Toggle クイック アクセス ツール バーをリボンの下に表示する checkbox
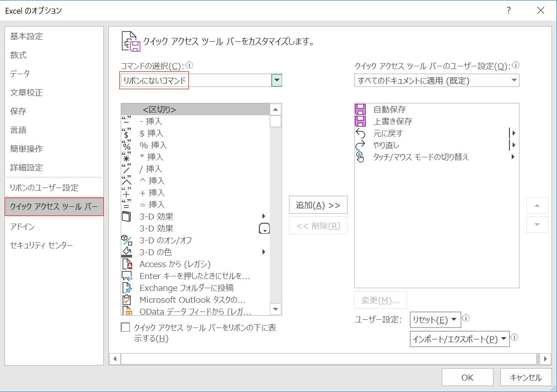The width and height of the screenshot is (557, 392). (125, 328)
